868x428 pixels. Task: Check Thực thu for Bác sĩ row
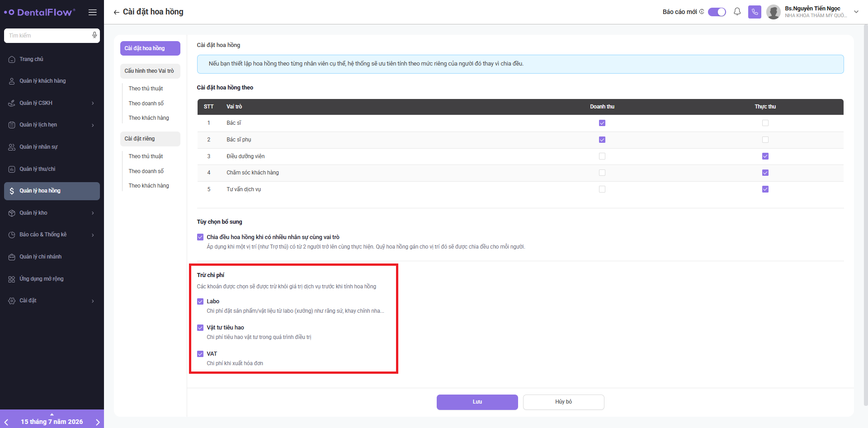765,123
